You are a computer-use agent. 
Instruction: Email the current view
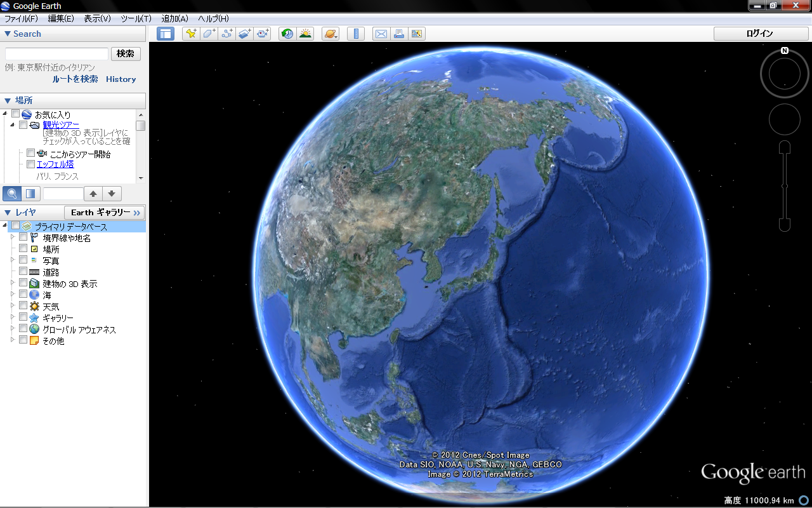click(x=381, y=34)
